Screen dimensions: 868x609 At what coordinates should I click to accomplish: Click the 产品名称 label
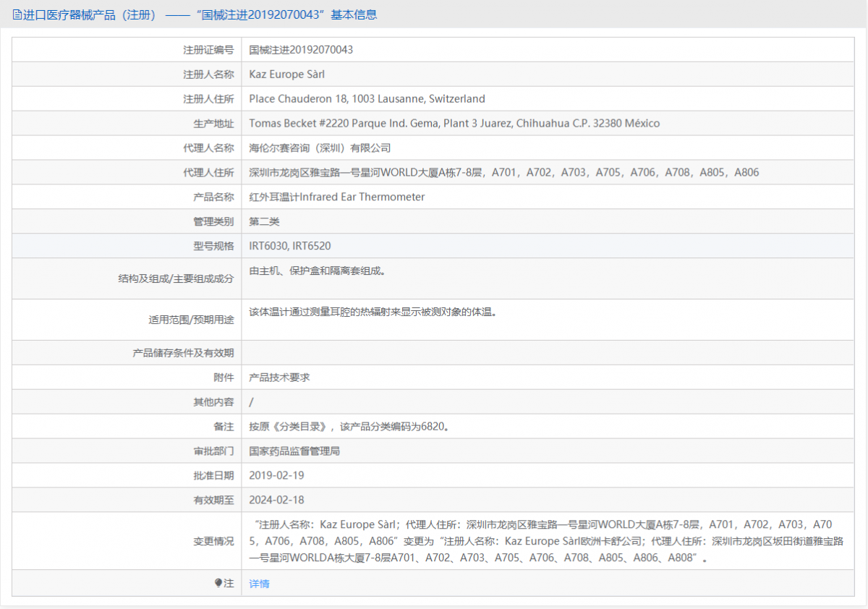[213, 197]
